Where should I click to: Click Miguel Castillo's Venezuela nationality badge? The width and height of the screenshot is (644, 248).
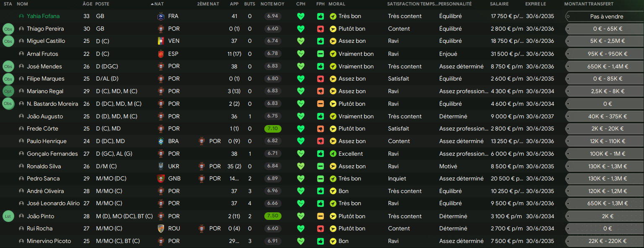coord(161,41)
